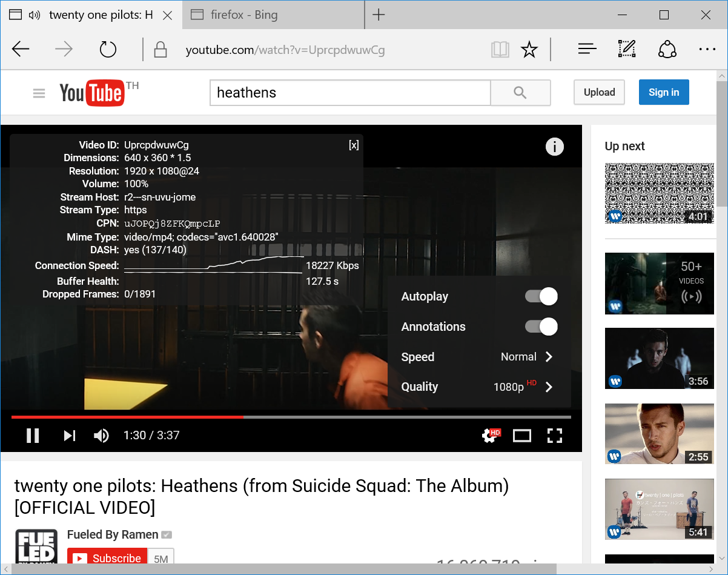Click the Upload button
The image size is (728, 575).
tap(599, 93)
